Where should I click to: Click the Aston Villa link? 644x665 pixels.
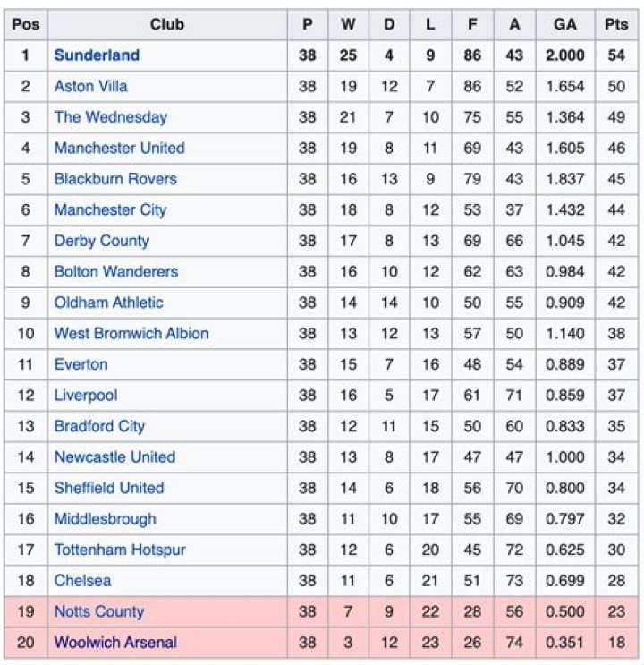[90, 86]
